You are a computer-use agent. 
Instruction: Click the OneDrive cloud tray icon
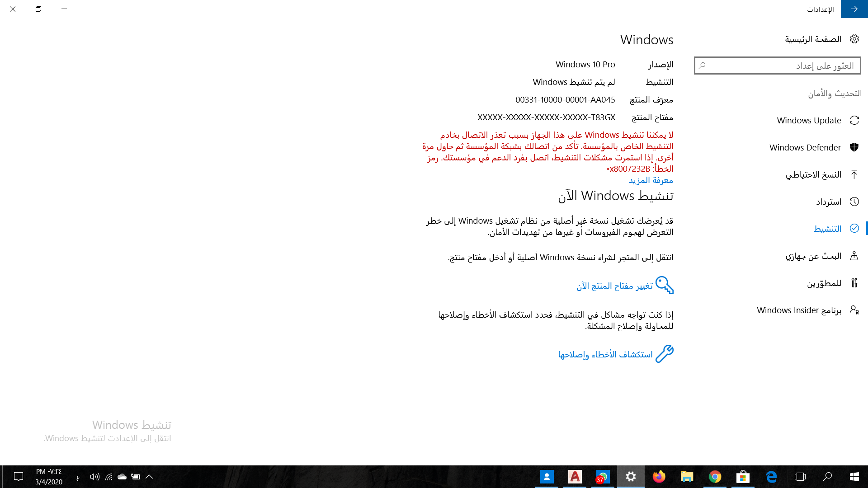122,477
